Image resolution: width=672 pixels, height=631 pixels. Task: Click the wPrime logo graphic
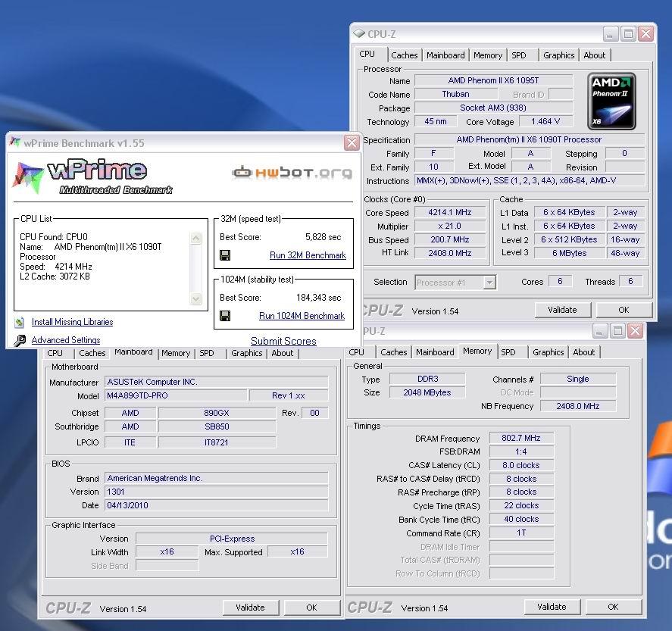pyautogui.click(x=92, y=176)
